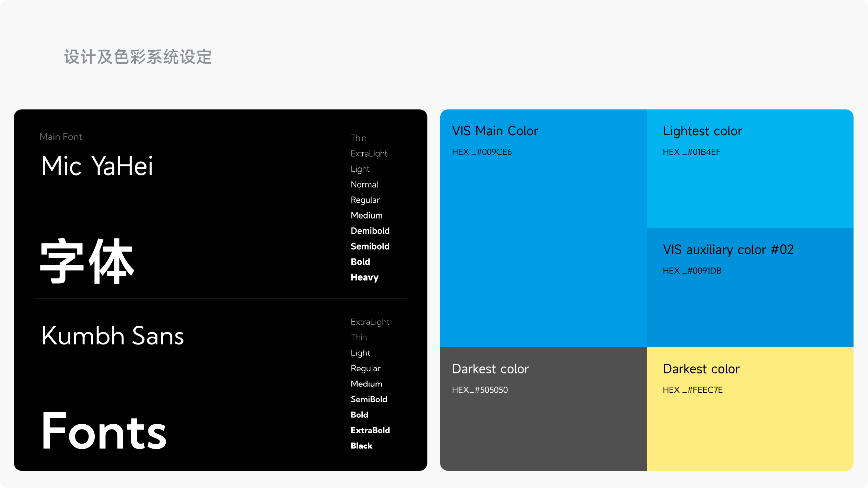Click the HEX _#01B4EF code text

691,152
